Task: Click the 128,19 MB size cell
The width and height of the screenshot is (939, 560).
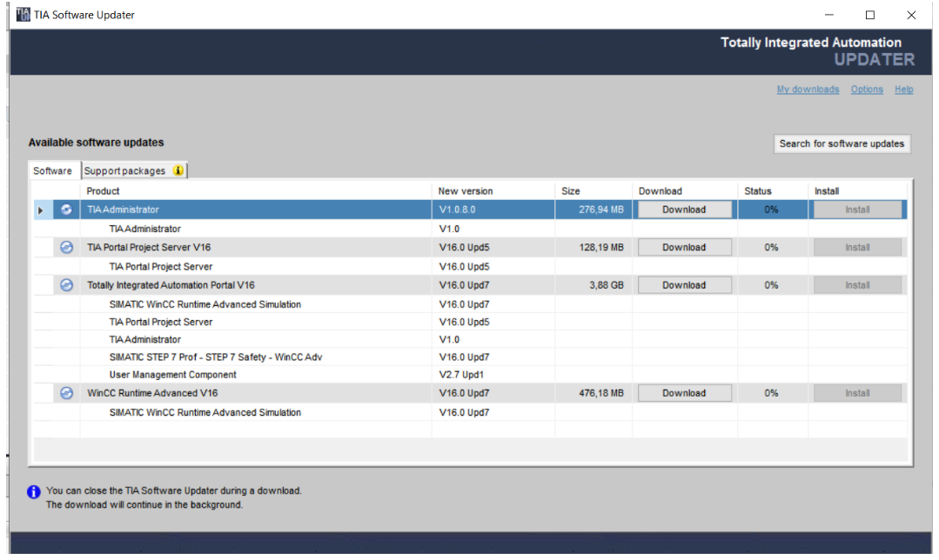Action: coord(594,247)
